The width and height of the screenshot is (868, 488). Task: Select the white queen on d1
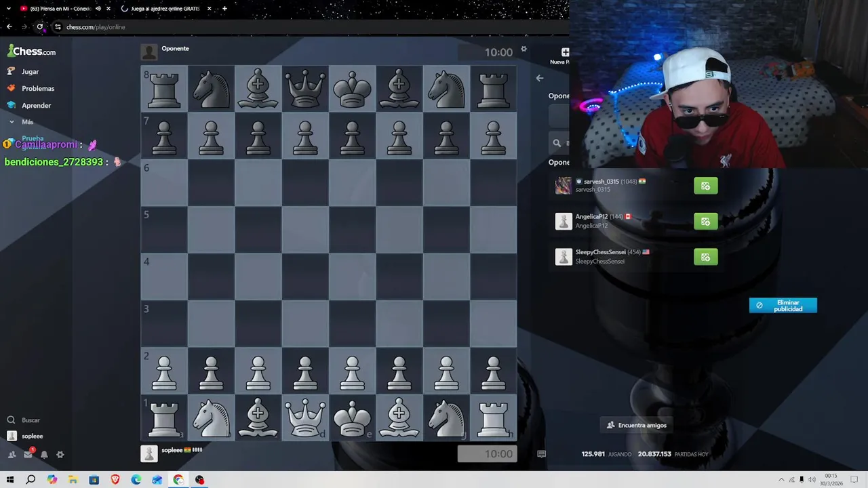(305, 418)
